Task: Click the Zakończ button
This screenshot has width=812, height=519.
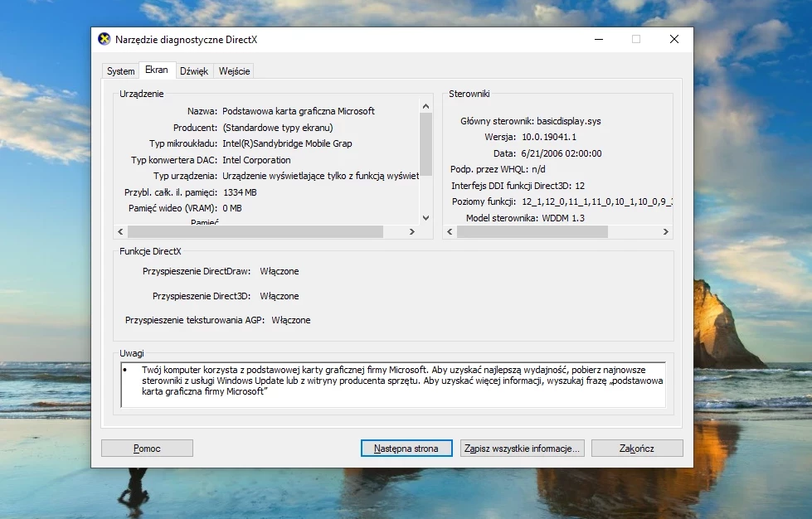Action: point(637,448)
